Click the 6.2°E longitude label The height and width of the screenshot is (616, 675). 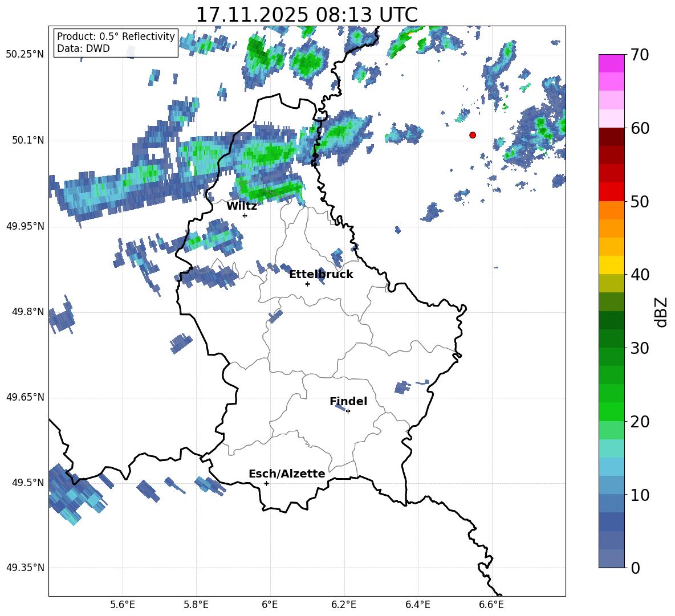click(344, 605)
